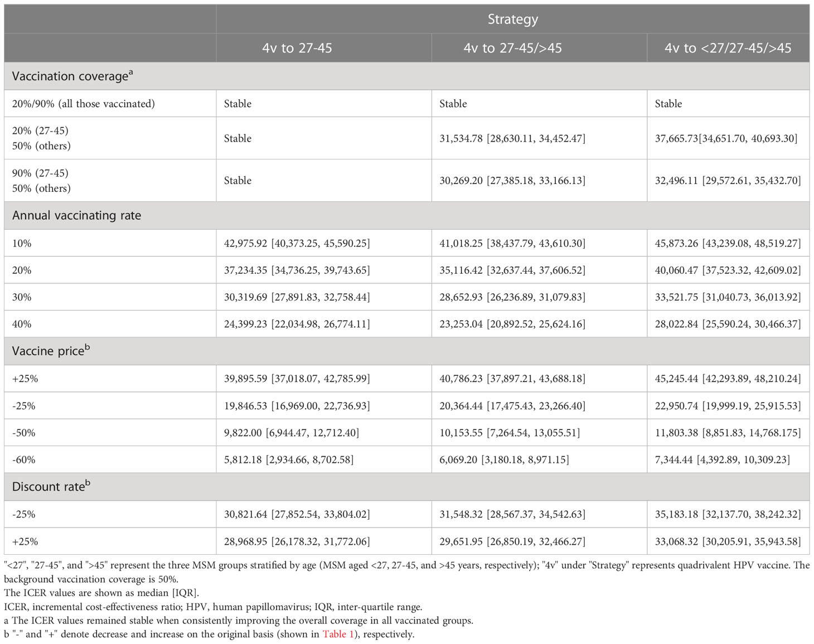This screenshot has width=814, height=644.
Task: Select the Discount rate section heading
Action: click(x=51, y=486)
